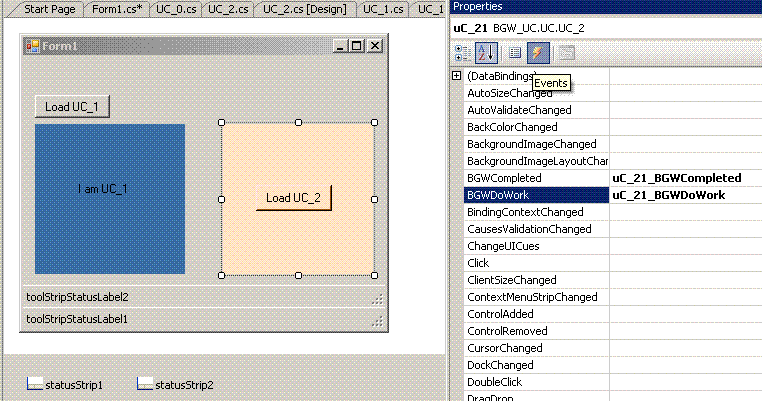
Task: Click the uC_21_BGWDoWork handler value
Action: 669,195
